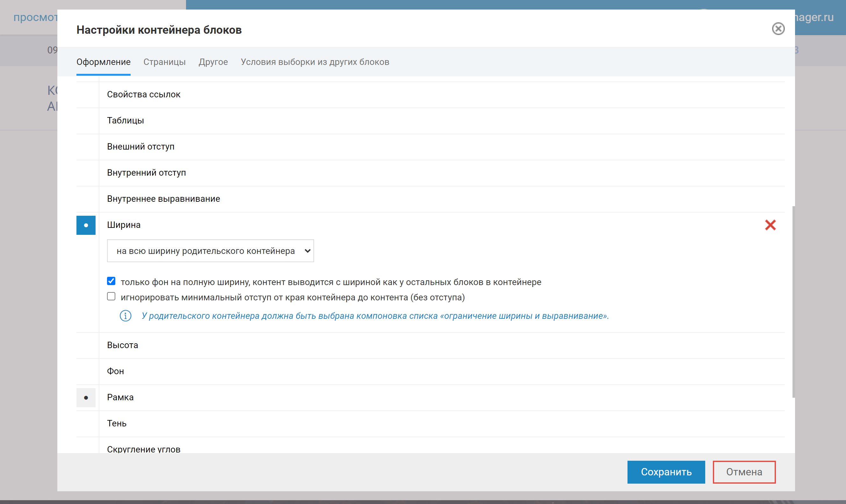Screen dimensions: 846x504
Task: Expand the Высота section
Action: pyautogui.click(x=122, y=345)
